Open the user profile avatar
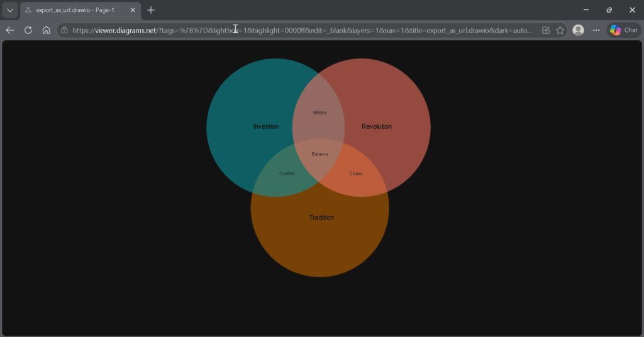 point(578,30)
